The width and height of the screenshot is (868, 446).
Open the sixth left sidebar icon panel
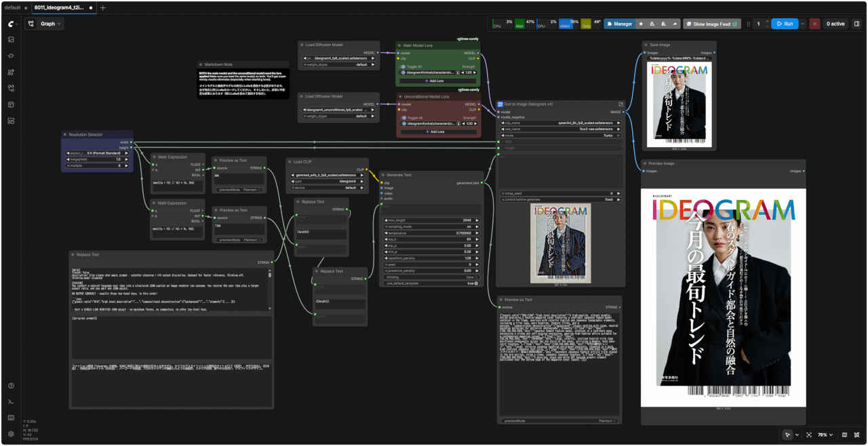[x=11, y=104]
